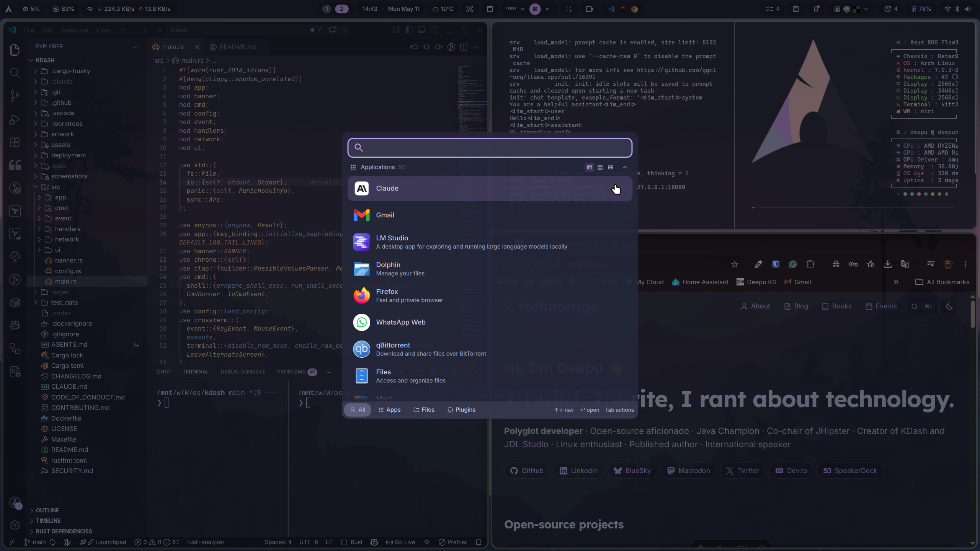
Task: Open Run and Debug view in VS Code
Action: point(15,119)
